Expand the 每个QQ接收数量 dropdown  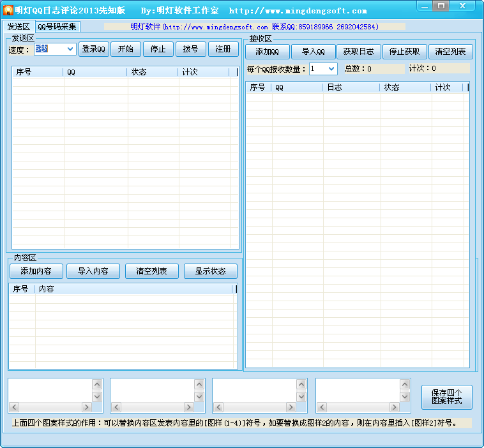point(331,69)
